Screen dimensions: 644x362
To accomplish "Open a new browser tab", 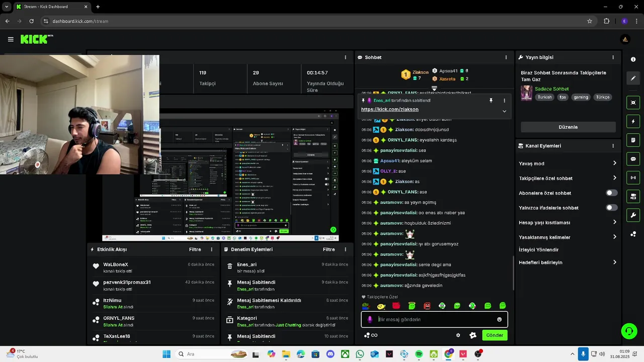I will [98, 7].
